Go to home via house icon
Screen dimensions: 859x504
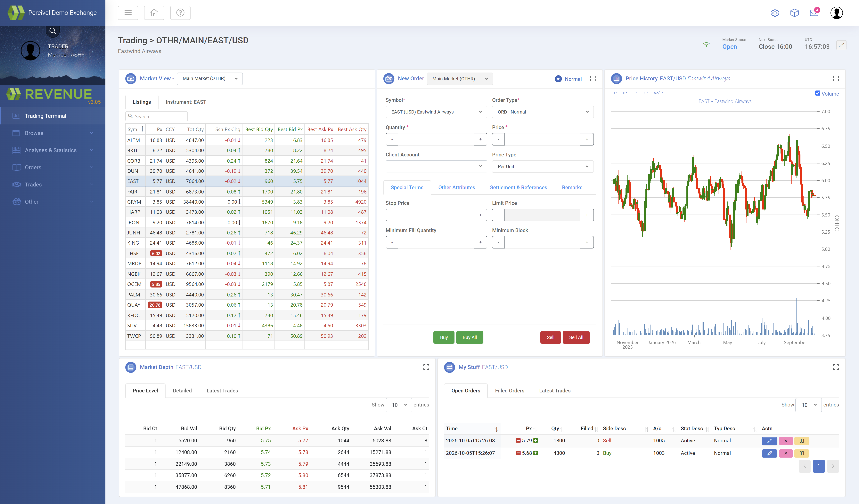(154, 13)
